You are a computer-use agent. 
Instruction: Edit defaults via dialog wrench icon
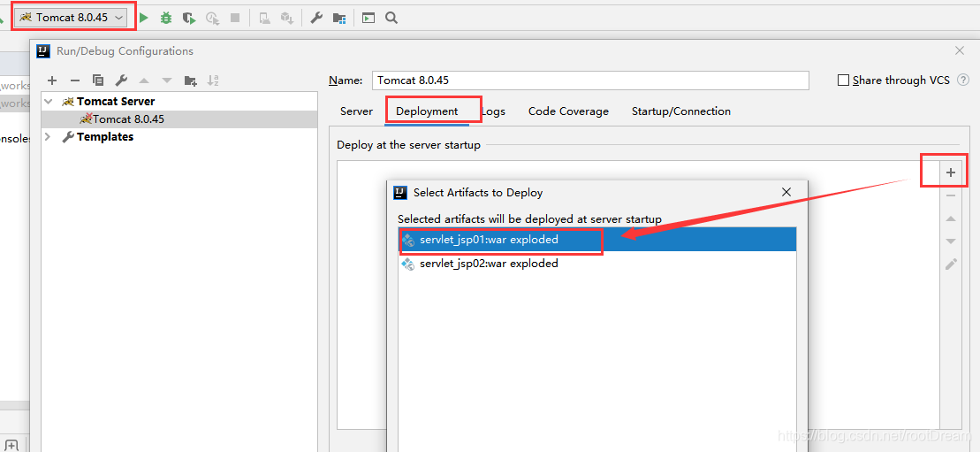[x=121, y=80]
